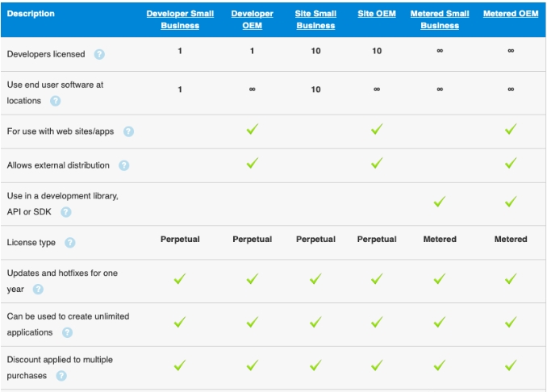Select the Site OEM header link

click(377, 14)
